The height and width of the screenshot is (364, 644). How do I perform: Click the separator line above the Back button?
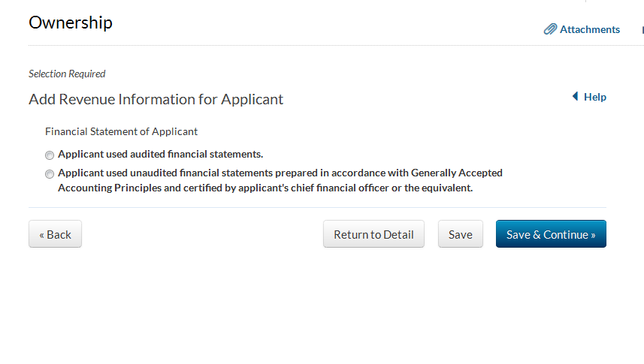[x=317, y=207]
